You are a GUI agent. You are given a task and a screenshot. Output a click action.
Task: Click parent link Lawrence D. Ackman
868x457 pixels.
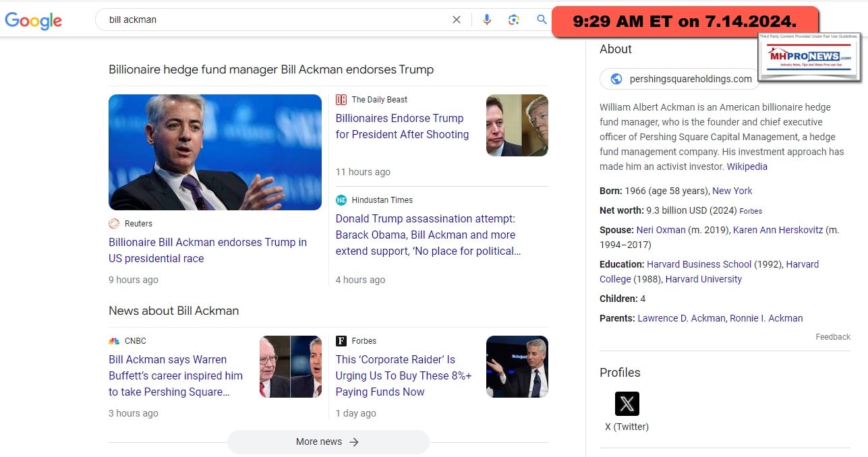pos(681,318)
